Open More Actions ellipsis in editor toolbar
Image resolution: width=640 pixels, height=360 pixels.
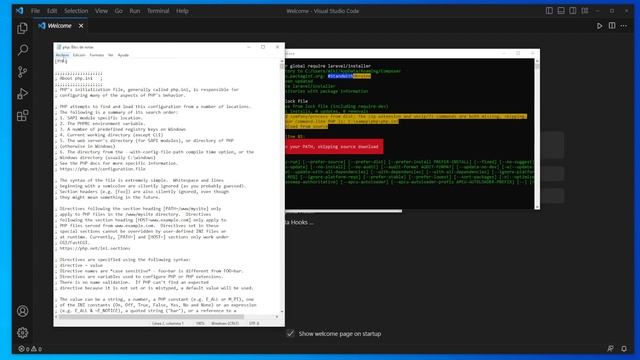tap(624, 26)
